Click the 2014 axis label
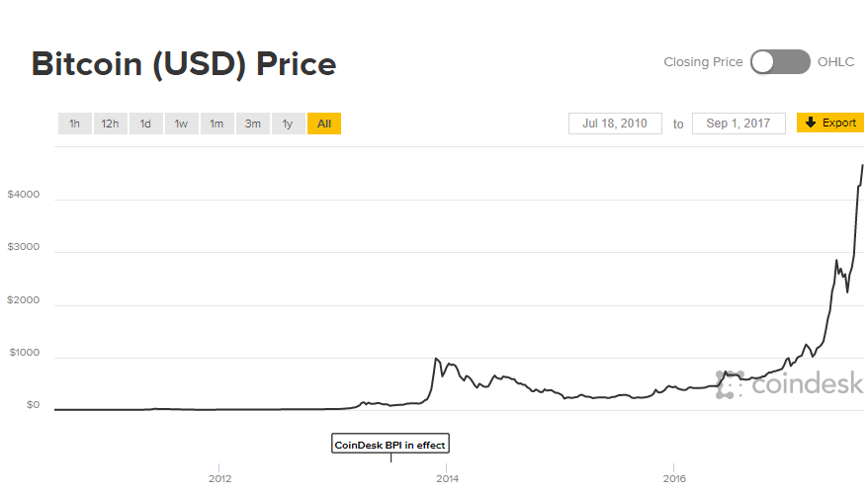 click(447, 478)
